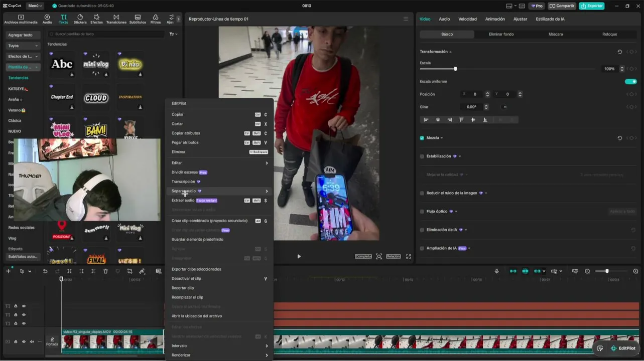Switch to the Velocidad tab

(467, 19)
